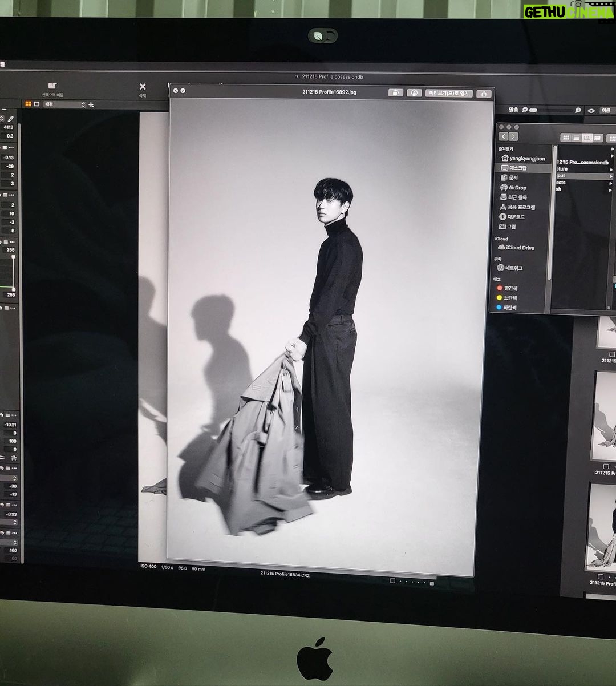Click the 맞춤 fit label
Viewport: 616px width, 686px height.
point(514,110)
